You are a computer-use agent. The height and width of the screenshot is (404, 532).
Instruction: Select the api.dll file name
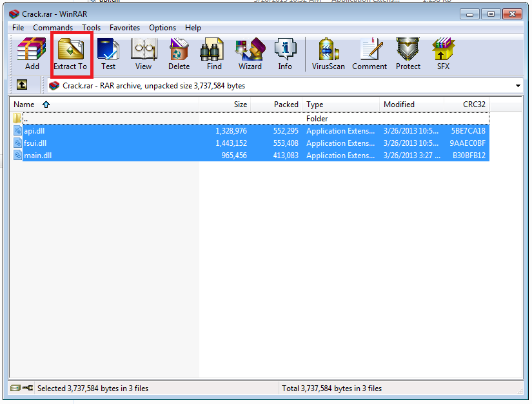34,131
